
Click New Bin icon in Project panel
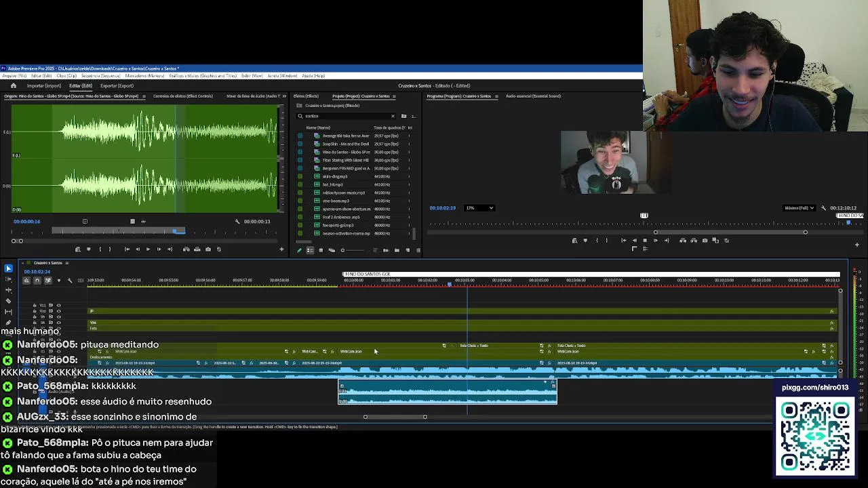(x=397, y=250)
